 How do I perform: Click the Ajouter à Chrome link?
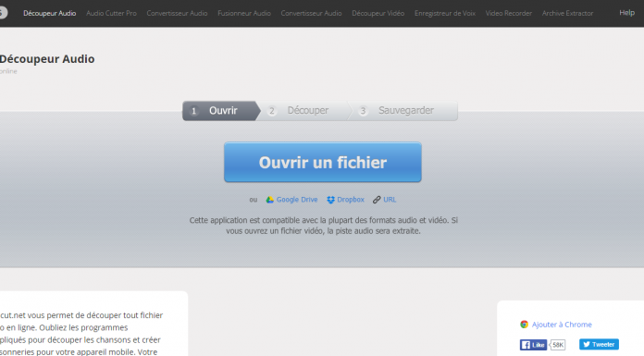coord(562,325)
